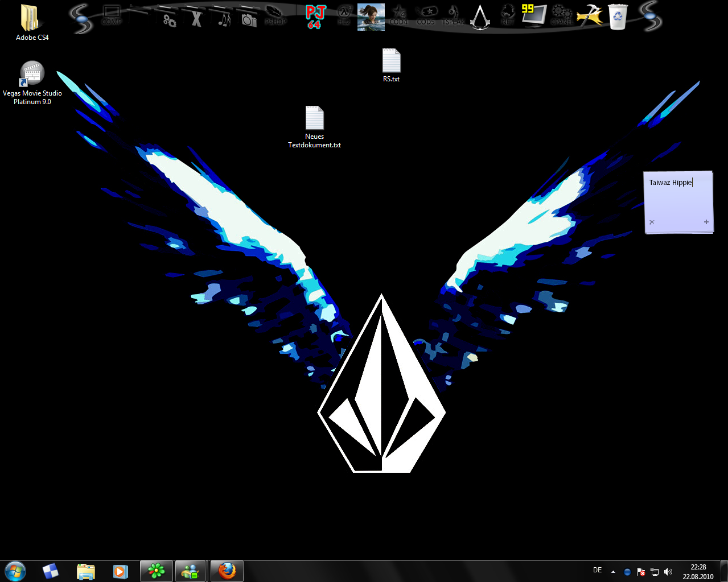Screen dimensions: 728x582
Task: Open the volume speaker tray icon
Action: (x=668, y=572)
